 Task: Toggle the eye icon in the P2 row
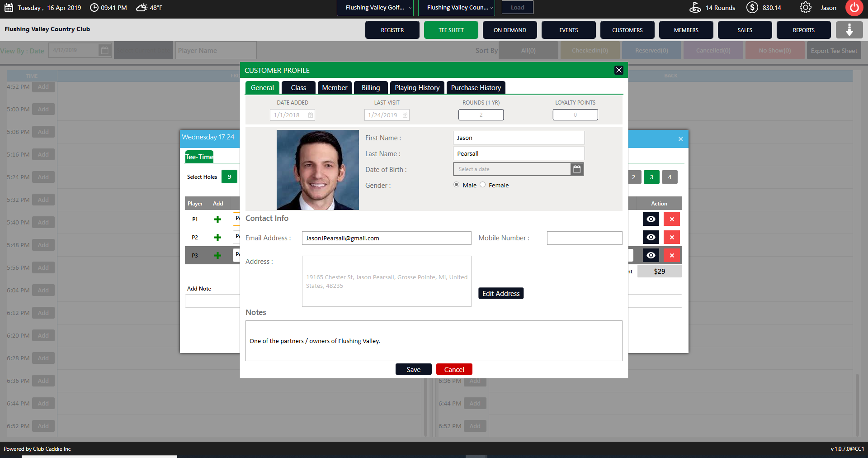651,238
